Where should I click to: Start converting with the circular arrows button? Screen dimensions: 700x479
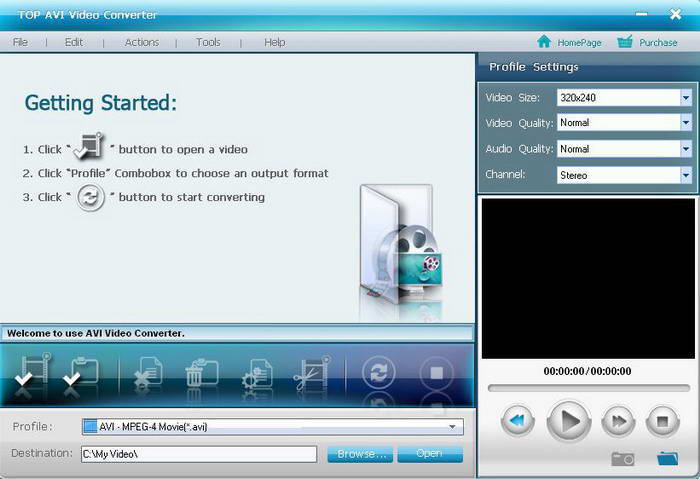tap(378, 372)
